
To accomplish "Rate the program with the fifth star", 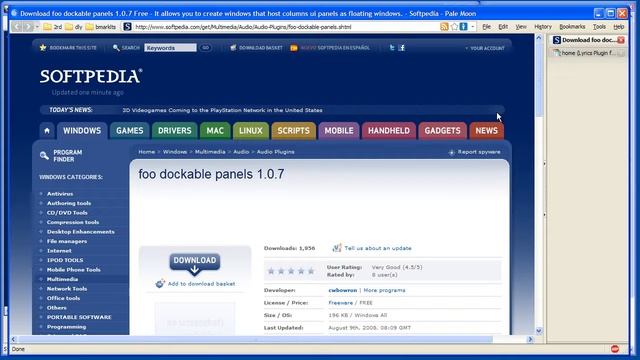I will point(311,271).
